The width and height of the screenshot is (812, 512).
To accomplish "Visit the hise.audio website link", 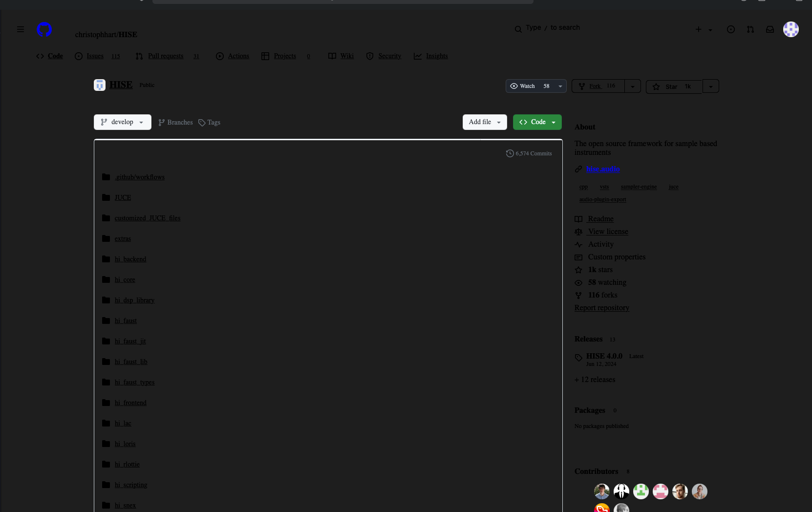I will pos(603,169).
